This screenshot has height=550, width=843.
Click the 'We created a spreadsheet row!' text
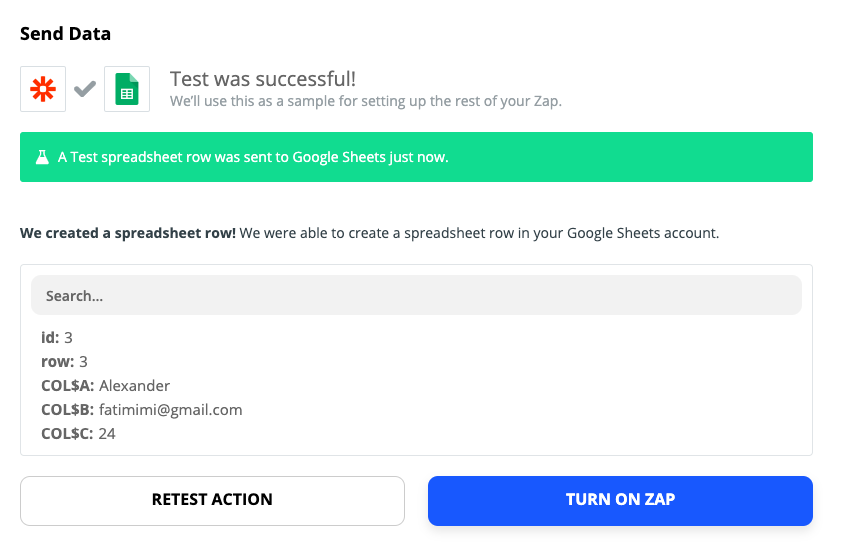pos(128,233)
